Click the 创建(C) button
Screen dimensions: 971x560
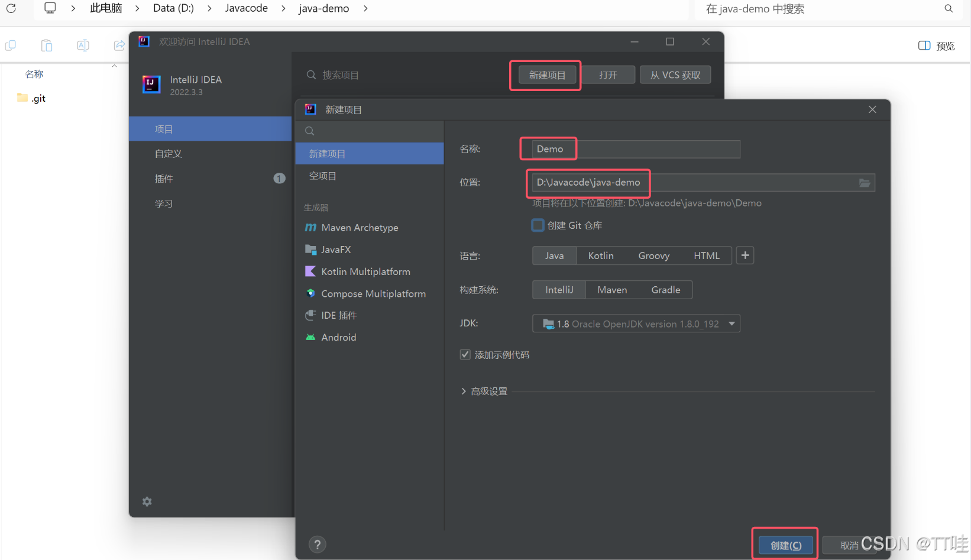pyautogui.click(x=786, y=545)
